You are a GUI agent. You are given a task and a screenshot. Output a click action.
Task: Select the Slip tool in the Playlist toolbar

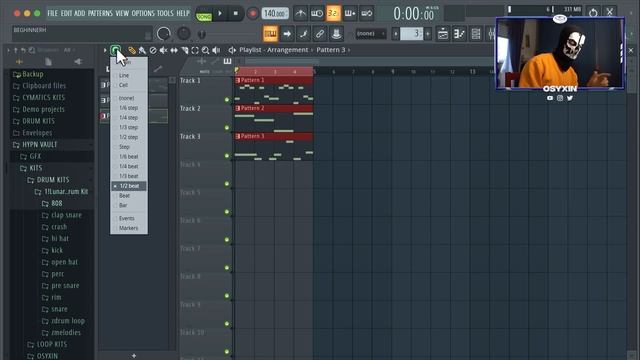point(174,50)
